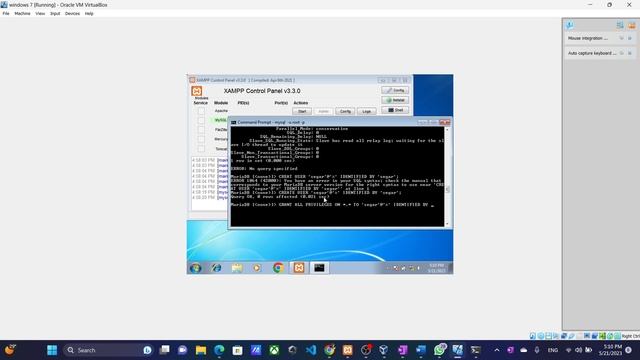Click the Windows 7 guest clock
640x360 pixels.
[x=436, y=268]
